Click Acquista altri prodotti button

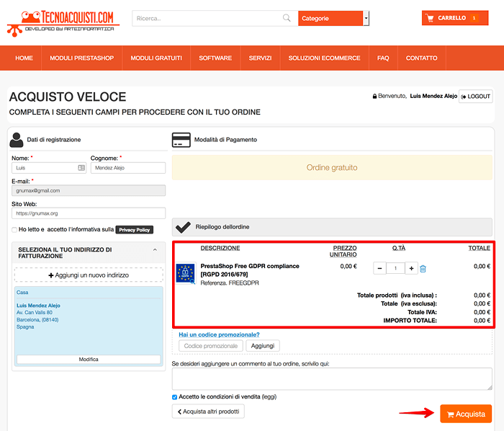pos(208,412)
